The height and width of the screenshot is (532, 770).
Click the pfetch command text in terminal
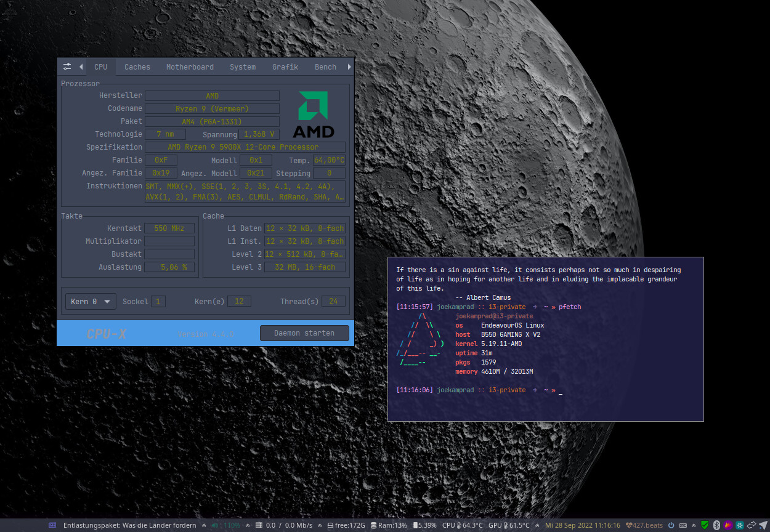click(x=570, y=307)
